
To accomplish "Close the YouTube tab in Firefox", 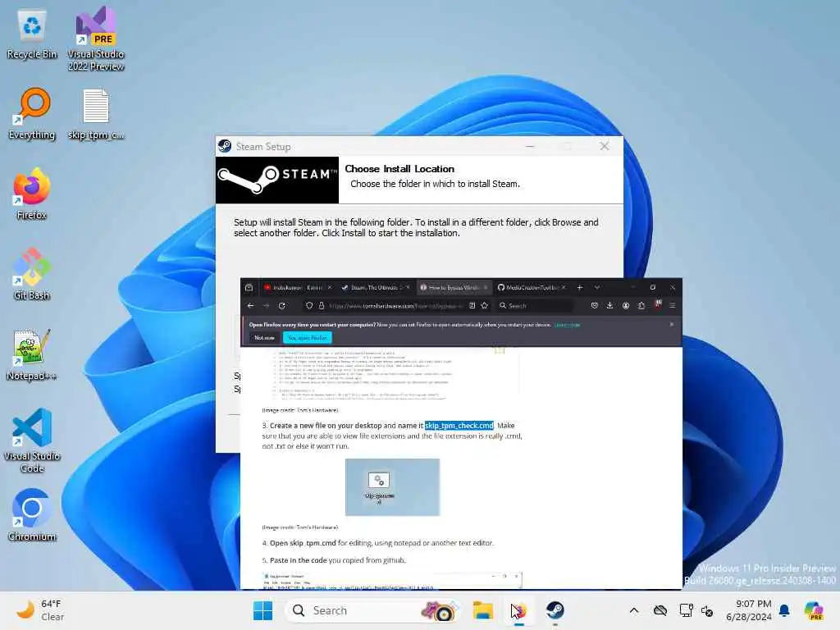I will click(330, 288).
